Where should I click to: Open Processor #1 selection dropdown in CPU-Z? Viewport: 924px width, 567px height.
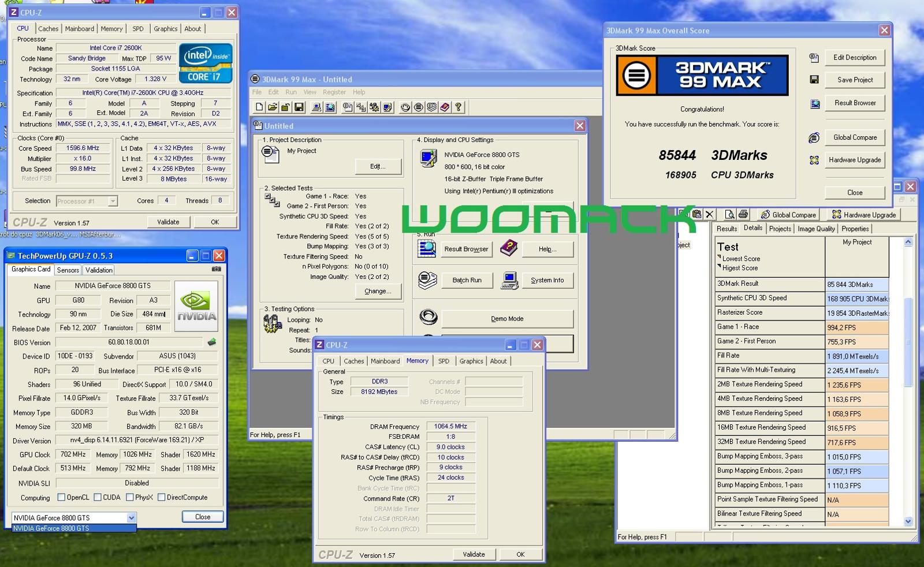[x=113, y=201]
